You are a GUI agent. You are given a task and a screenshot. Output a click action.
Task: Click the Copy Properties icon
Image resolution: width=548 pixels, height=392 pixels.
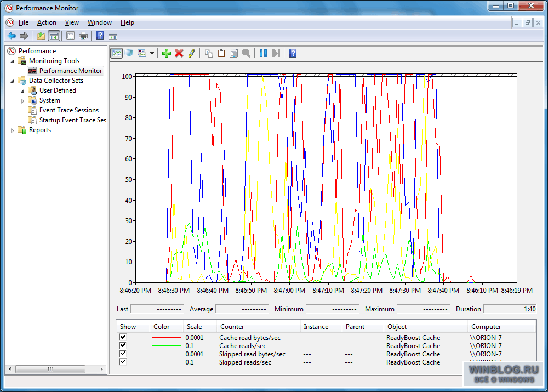point(209,53)
